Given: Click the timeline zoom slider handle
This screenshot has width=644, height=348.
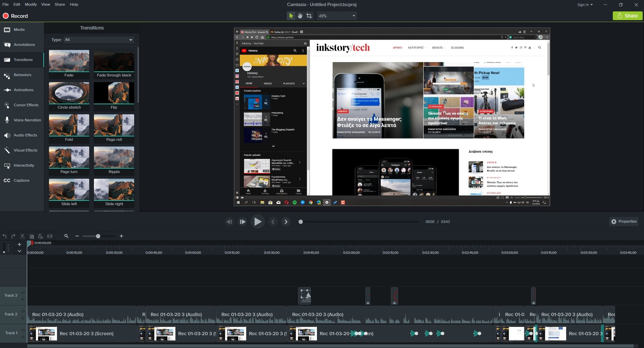Looking at the screenshot, I should pos(98,236).
